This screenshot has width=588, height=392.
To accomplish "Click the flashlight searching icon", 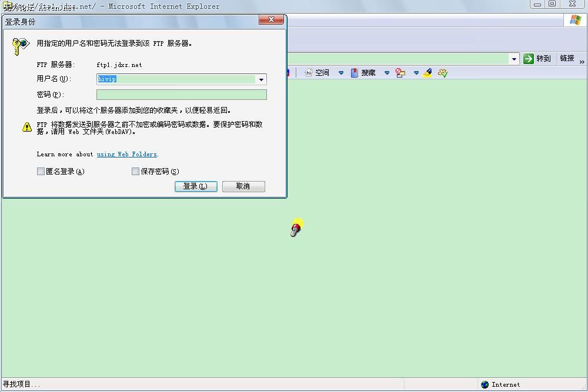I will pos(296,227).
